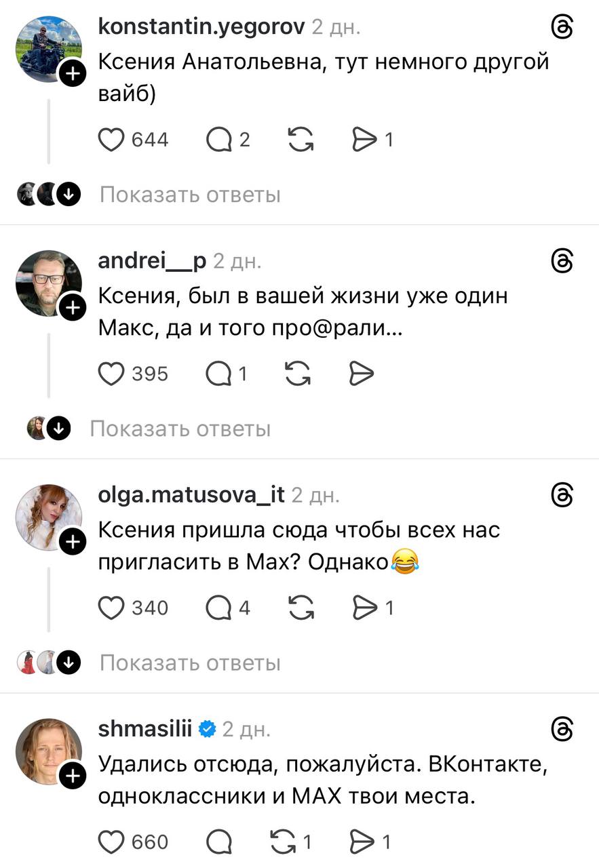Repost konstantin.yegorov's comment
Image resolution: width=599 pixels, height=868 pixels.
coord(301,140)
